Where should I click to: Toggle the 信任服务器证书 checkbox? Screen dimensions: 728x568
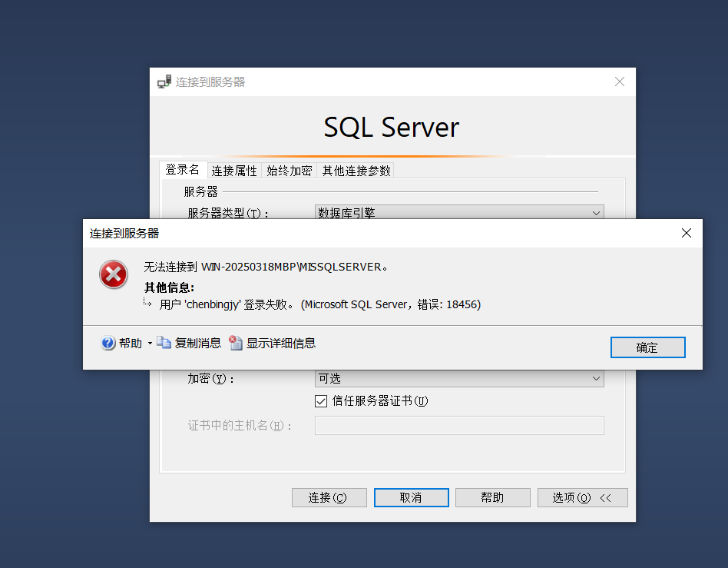click(321, 401)
